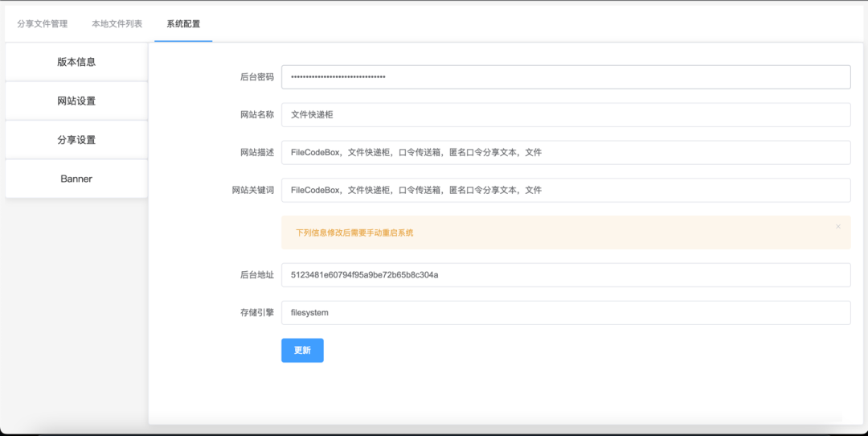Image resolution: width=868 pixels, height=436 pixels.
Task: Select 网站设置 in the sidebar
Action: tap(76, 101)
